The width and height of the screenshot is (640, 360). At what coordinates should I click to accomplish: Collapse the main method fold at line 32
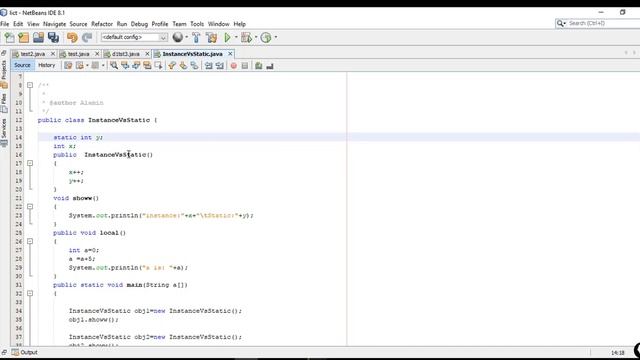click(30, 293)
